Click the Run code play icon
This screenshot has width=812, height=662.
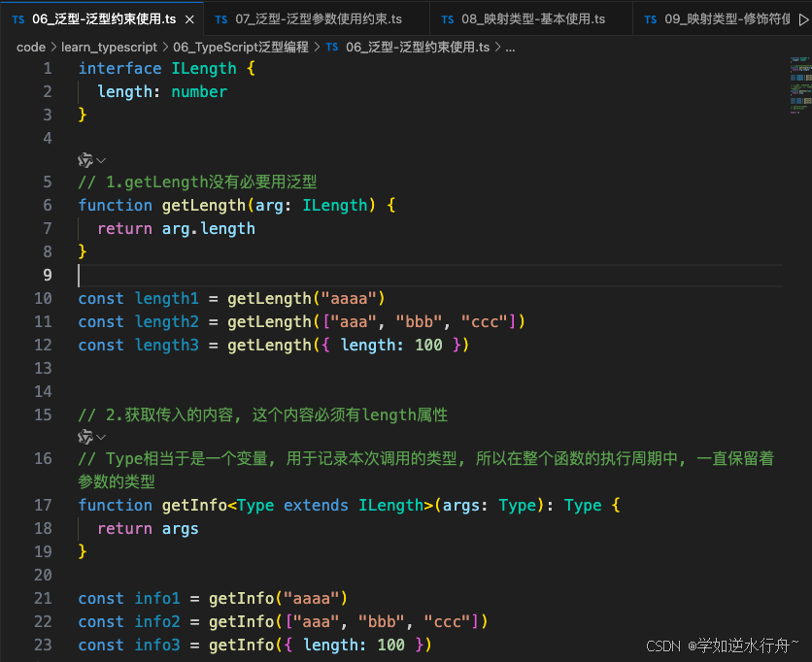[x=803, y=19]
